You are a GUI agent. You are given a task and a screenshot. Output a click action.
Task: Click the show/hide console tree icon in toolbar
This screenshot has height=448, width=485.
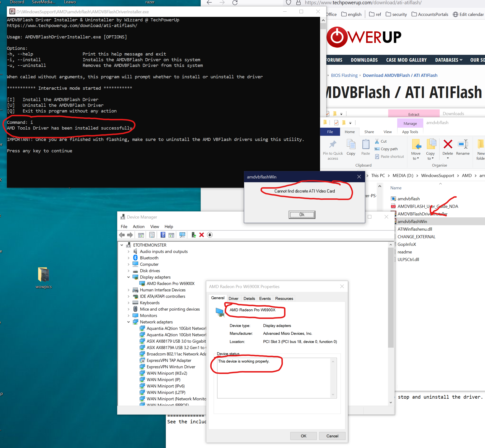point(141,235)
